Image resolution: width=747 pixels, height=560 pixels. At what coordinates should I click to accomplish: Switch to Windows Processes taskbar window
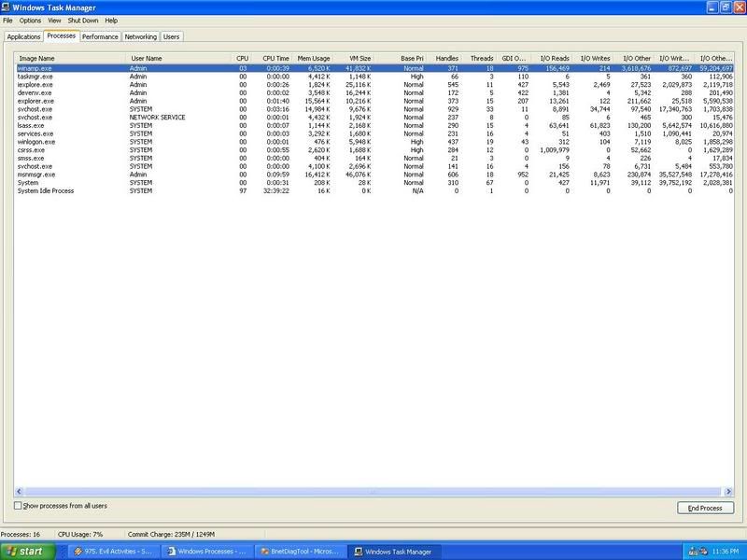point(206,552)
